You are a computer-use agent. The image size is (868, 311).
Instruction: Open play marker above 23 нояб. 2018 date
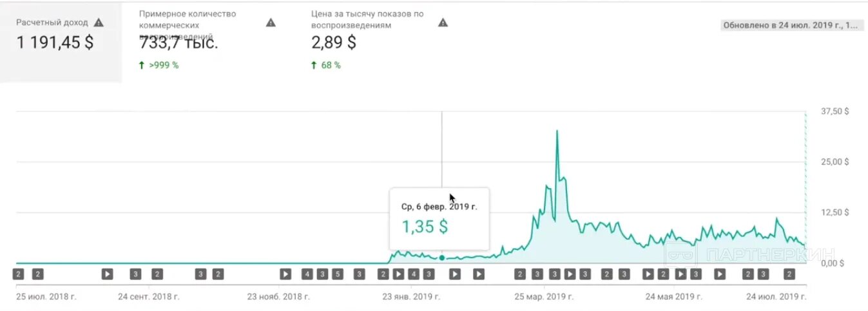tap(285, 274)
